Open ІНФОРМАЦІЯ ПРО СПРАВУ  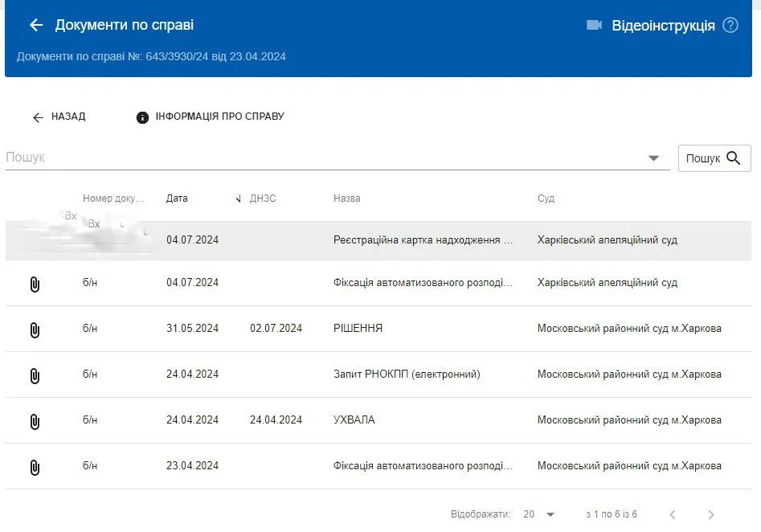211,117
